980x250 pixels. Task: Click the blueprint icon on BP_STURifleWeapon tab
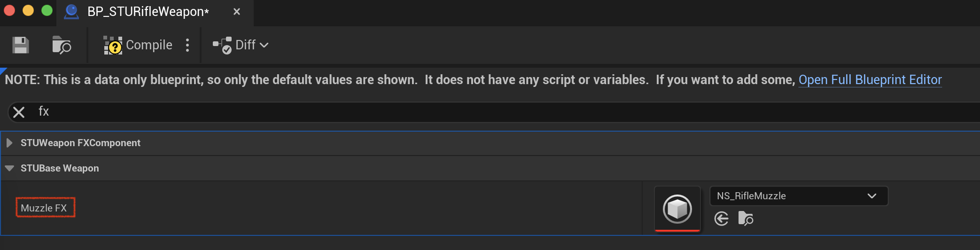(71, 11)
